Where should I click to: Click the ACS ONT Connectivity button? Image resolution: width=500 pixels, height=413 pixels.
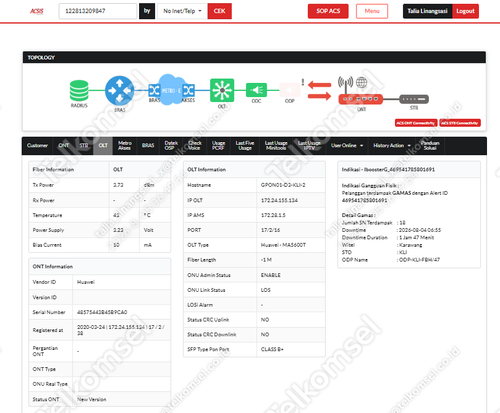[416, 123]
